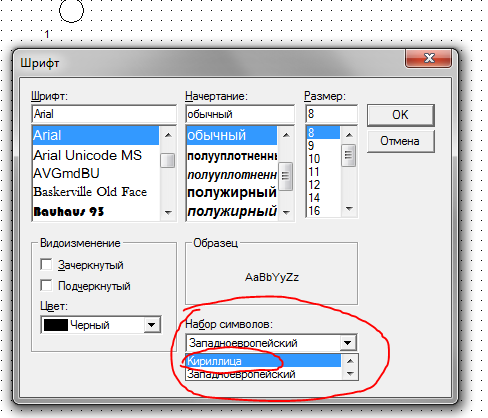
Task: Click the Отмена button
Action: tap(401, 141)
